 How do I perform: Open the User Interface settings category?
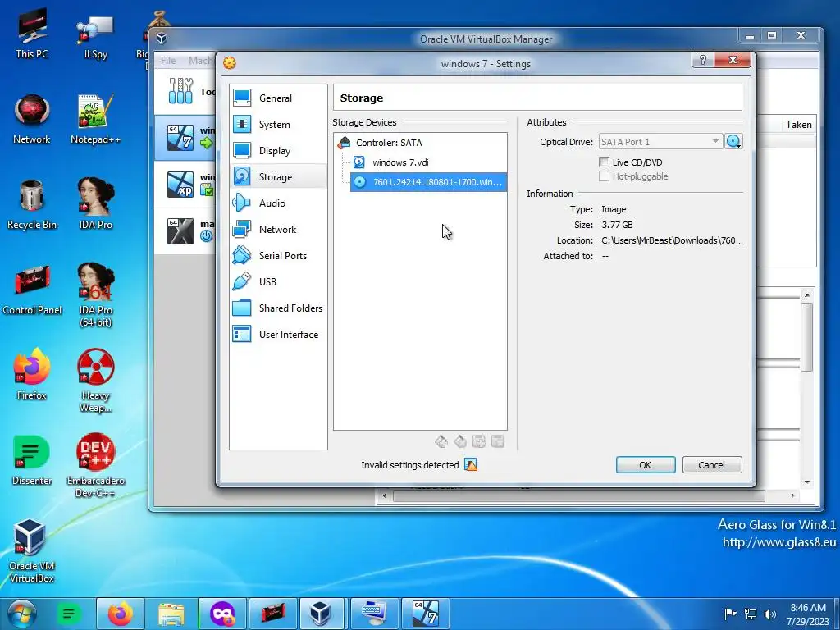(x=278, y=335)
